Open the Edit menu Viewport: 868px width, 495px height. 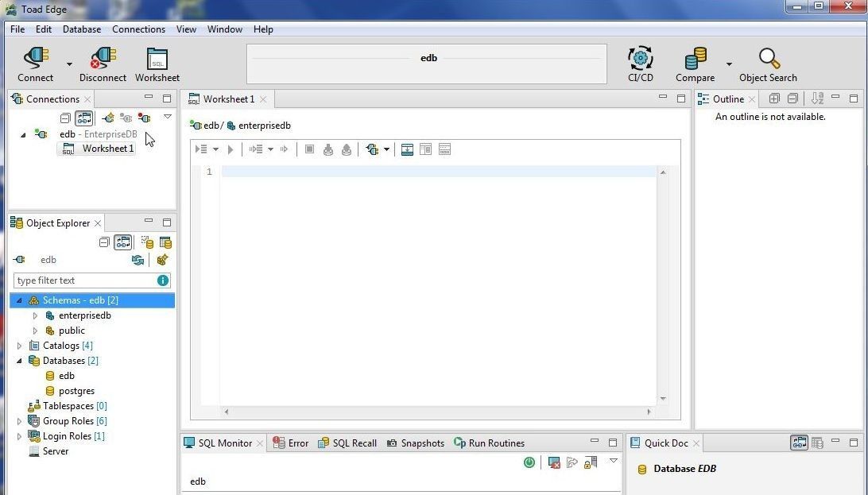click(43, 29)
